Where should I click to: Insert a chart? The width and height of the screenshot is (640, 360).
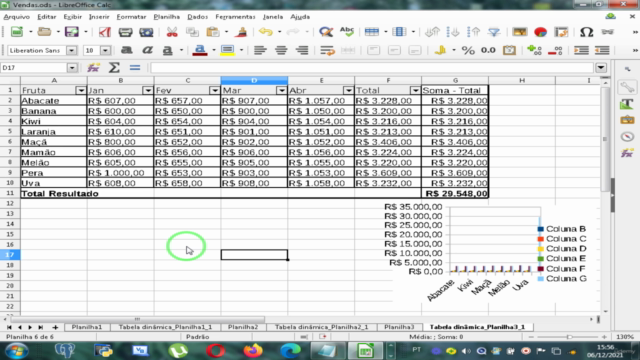[540, 32]
